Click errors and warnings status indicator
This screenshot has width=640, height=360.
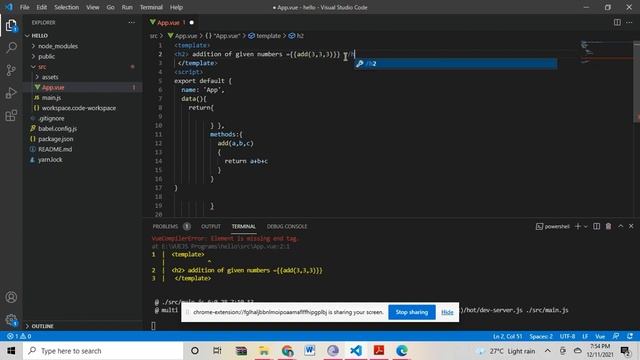point(19,336)
